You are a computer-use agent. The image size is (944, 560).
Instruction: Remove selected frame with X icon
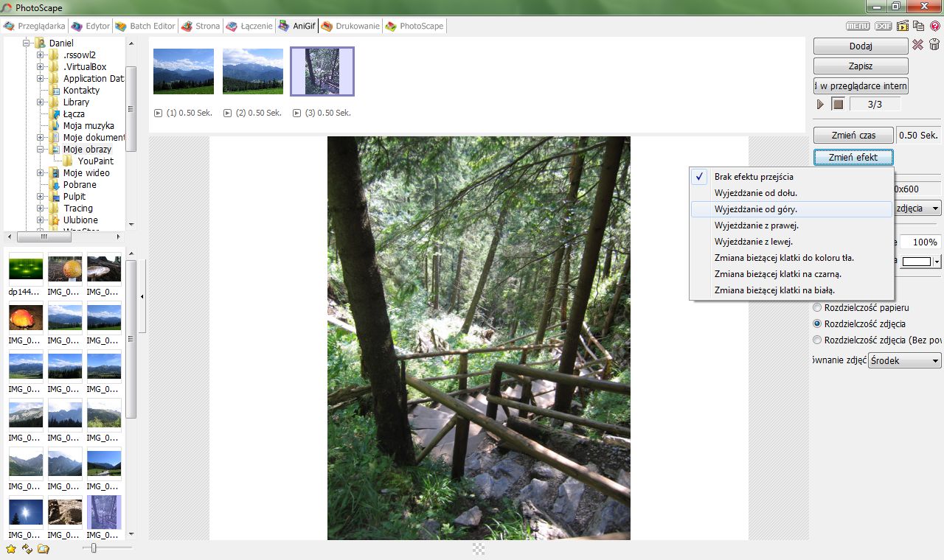(x=917, y=45)
